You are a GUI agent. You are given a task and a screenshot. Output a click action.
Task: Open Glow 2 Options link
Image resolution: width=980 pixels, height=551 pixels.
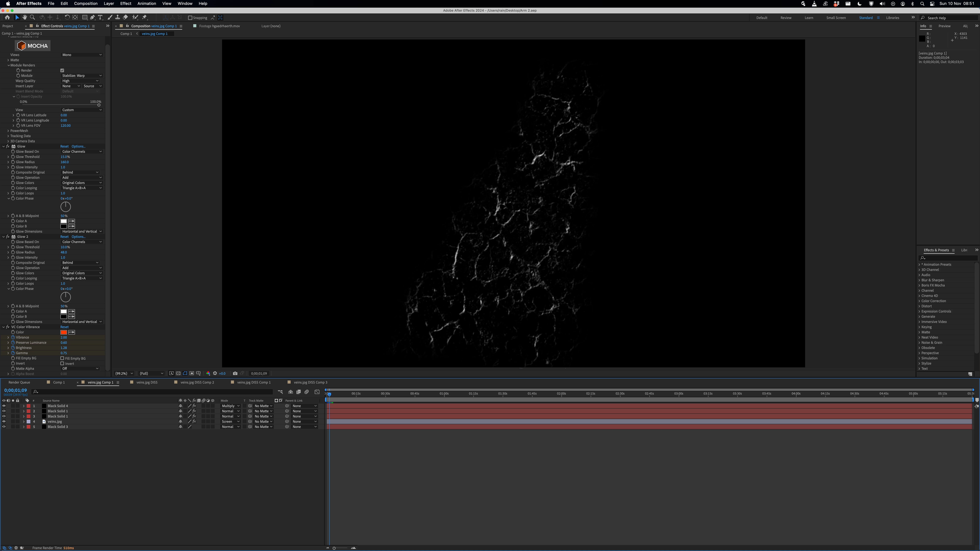pos(78,236)
